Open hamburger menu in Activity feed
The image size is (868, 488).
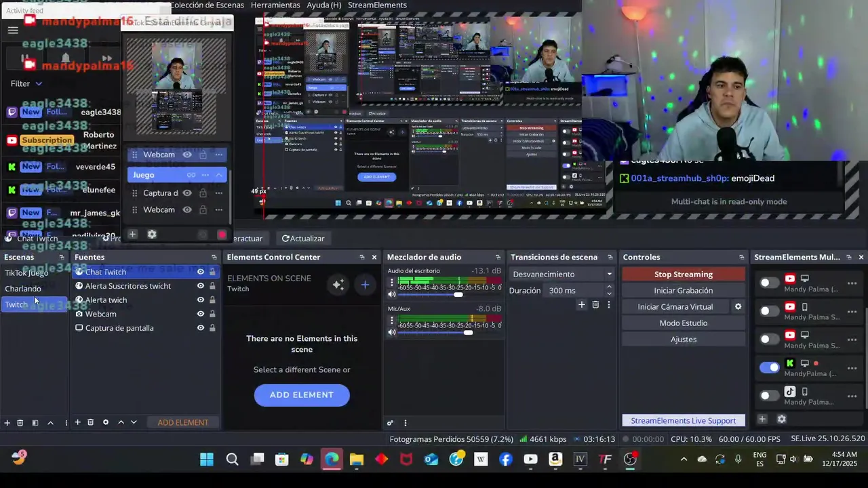(13, 30)
